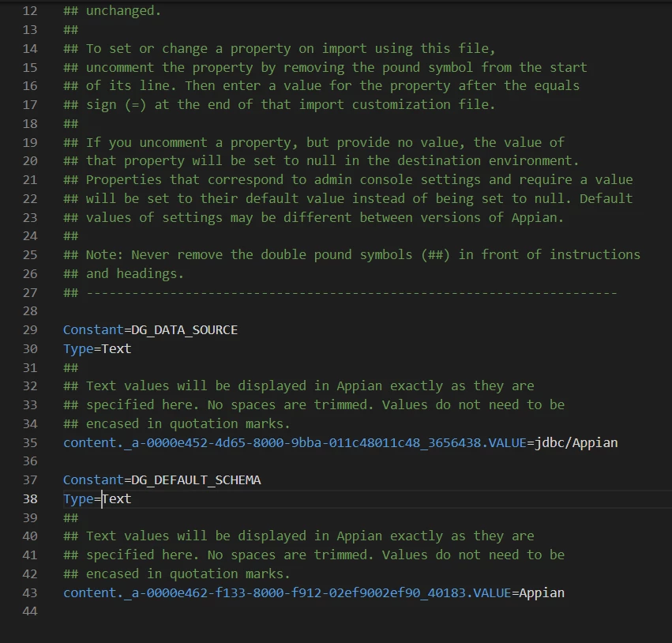
Task: Click the content key ending 40183.VALUE
Action: click(x=287, y=592)
